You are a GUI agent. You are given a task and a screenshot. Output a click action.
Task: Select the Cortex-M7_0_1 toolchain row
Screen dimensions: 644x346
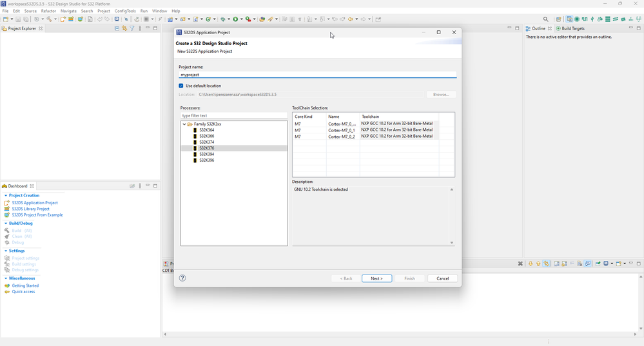366,130
